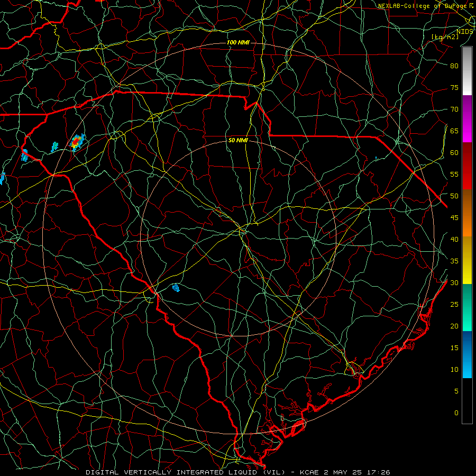Pick the red segment of the color bar

click(467, 166)
